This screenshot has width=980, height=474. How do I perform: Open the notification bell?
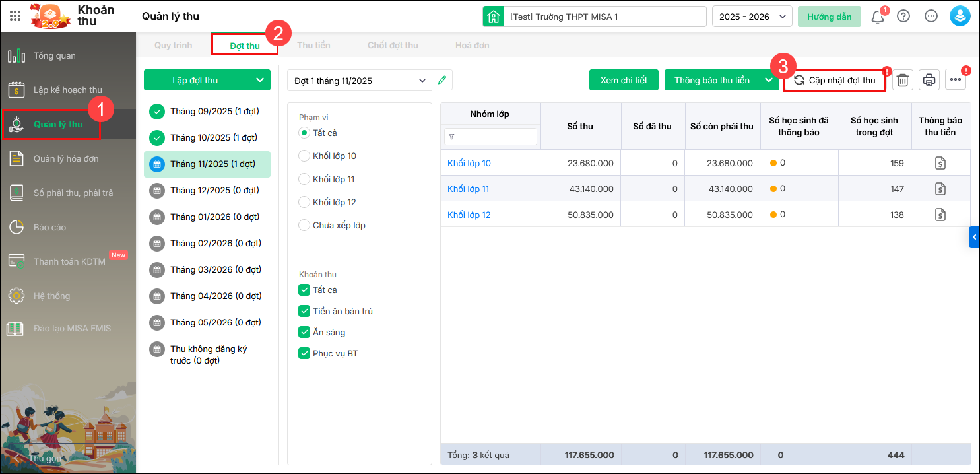tap(878, 17)
